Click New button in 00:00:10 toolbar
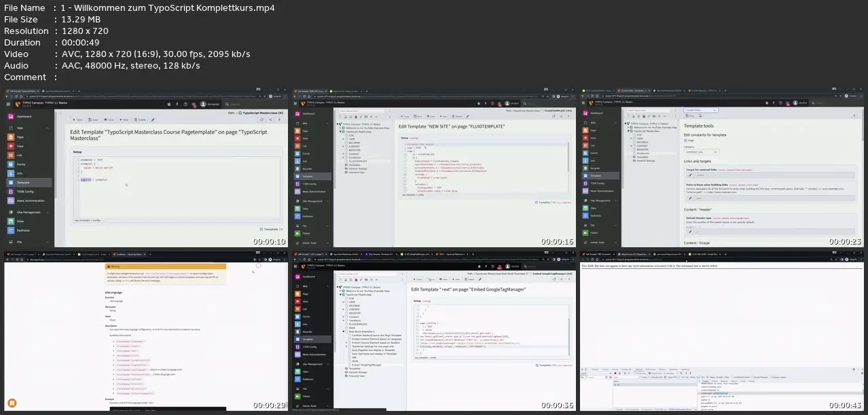Image resolution: width=868 pixels, height=415 pixels. [124, 120]
